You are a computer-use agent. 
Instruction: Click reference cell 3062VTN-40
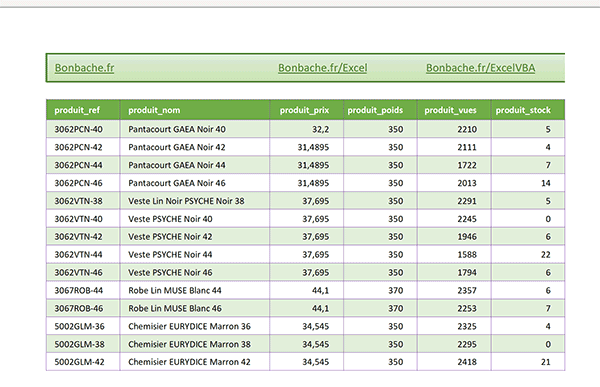83,219
